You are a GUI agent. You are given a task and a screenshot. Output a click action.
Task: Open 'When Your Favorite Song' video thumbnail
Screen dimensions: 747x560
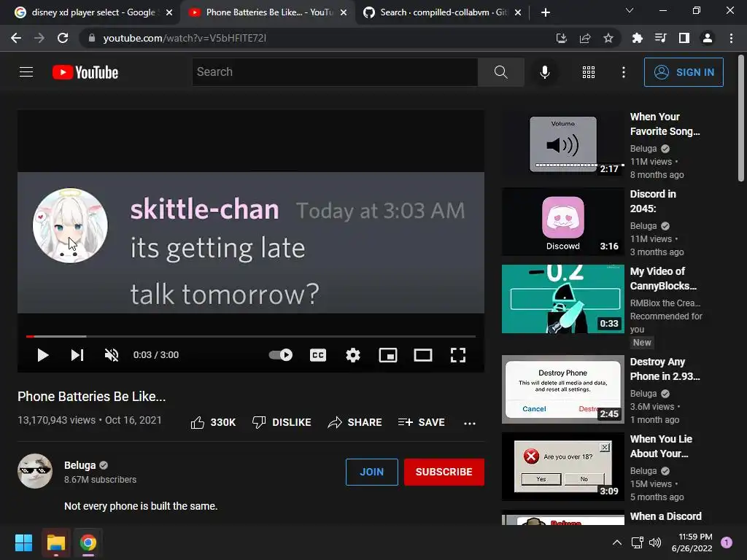563,144
